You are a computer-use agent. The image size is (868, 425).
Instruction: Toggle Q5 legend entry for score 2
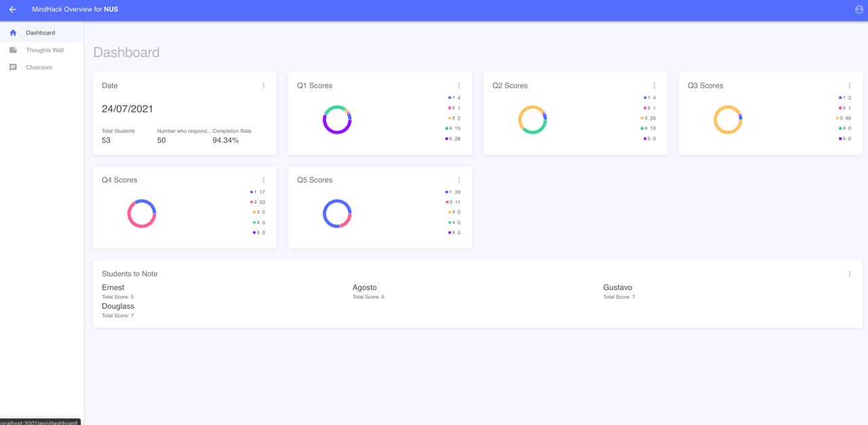pos(453,202)
